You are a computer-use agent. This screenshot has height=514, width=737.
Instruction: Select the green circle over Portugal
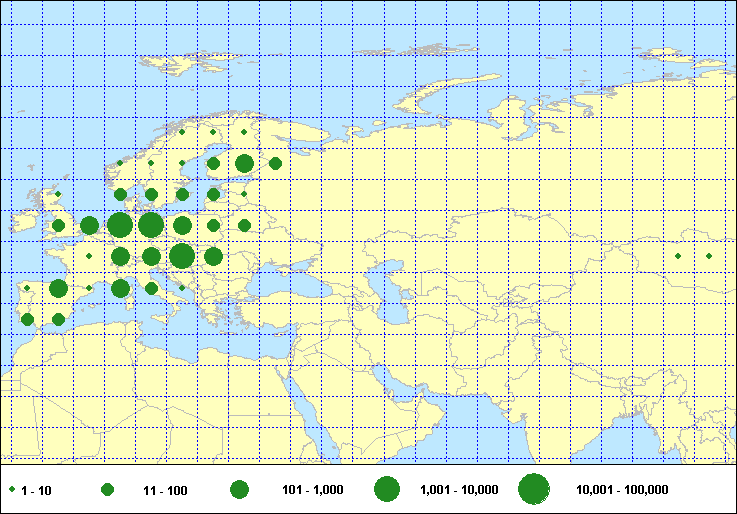28,320
